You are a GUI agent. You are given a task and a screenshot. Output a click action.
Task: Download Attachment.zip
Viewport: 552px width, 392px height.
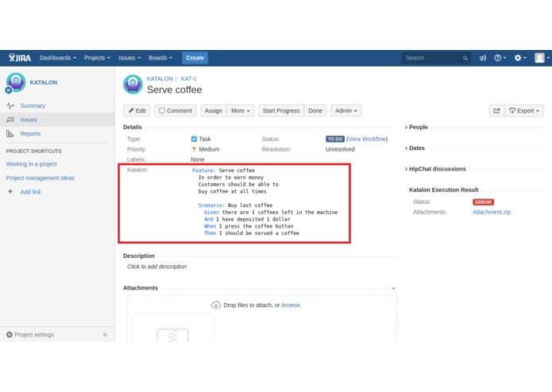[492, 212]
